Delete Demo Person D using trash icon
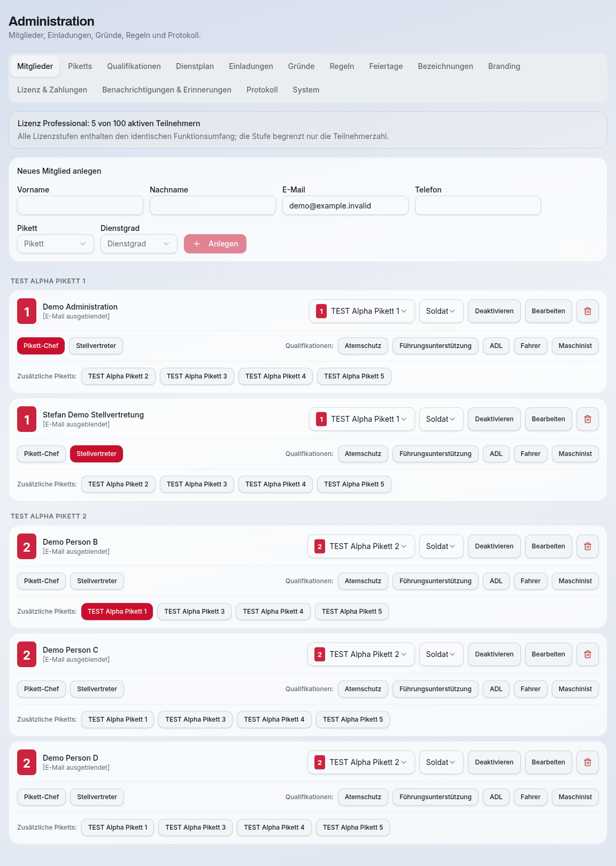 coord(588,762)
